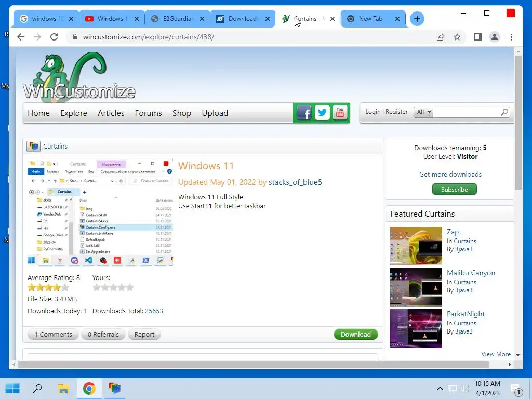
Task: Switch to the Downloading tab
Action: 243,19
